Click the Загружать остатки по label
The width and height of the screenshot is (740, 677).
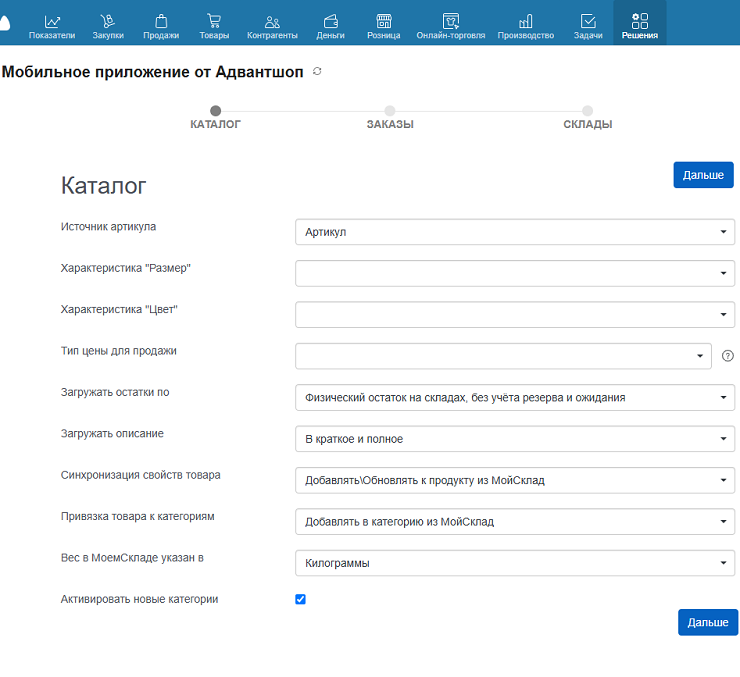(115, 392)
